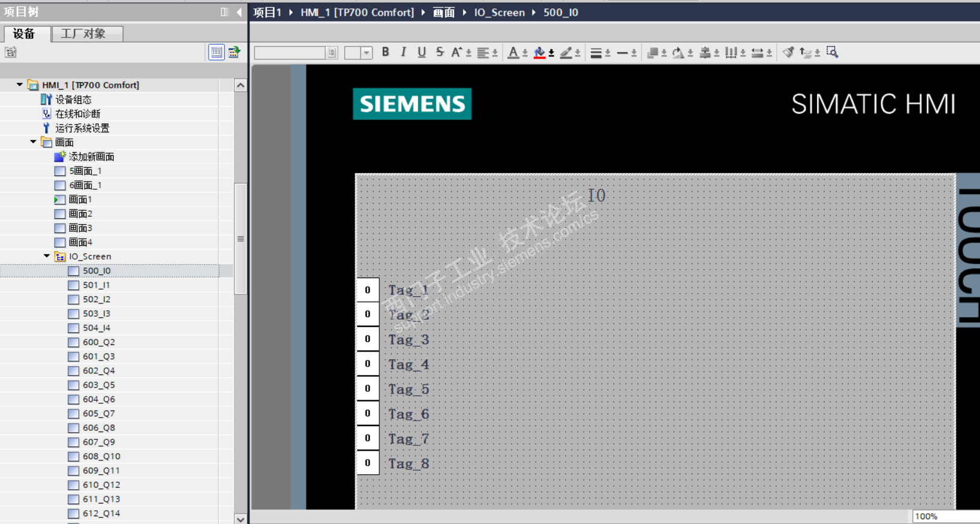The height and width of the screenshot is (524, 980).
Task: Toggle bold formatting
Action: click(385, 52)
